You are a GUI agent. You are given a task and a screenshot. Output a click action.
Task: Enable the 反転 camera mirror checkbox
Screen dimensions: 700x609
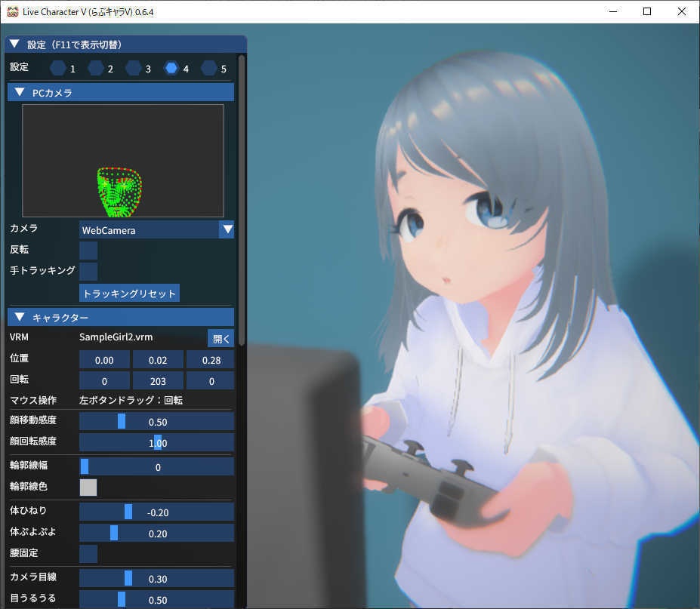[88, 250]
